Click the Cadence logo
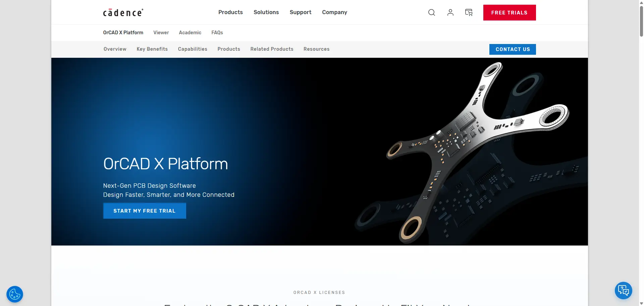 123,13
